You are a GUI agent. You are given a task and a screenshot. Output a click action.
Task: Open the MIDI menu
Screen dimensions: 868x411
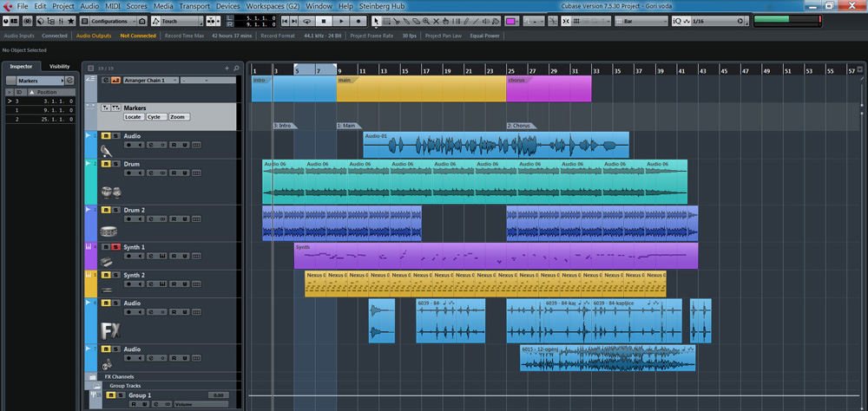click(113, 6)
